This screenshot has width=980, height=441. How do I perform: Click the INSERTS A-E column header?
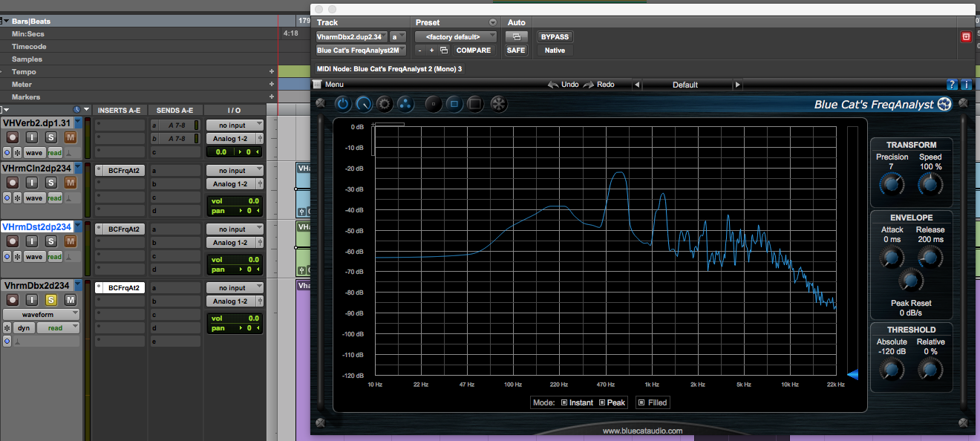(120, 110)
